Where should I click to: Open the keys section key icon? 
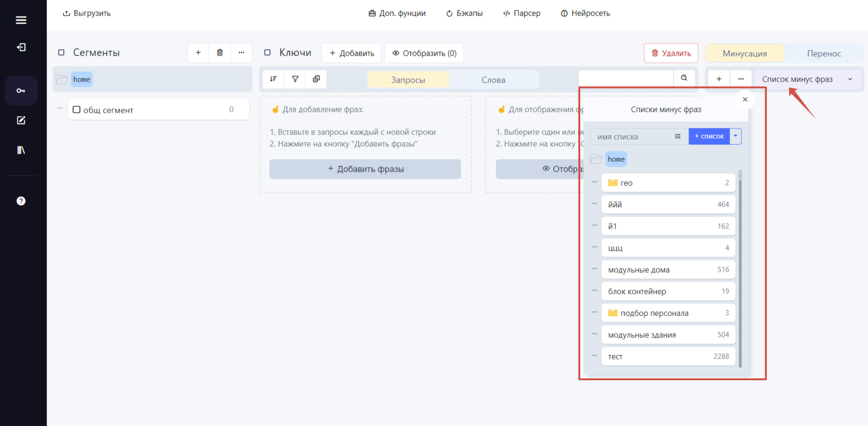click(x=21, y=91)
